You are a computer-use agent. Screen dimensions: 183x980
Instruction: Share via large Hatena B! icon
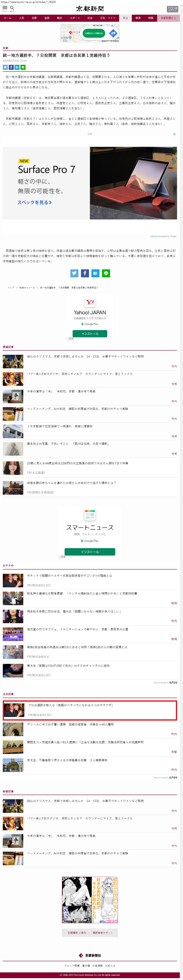pyautogui.click(x=95, y=273)
